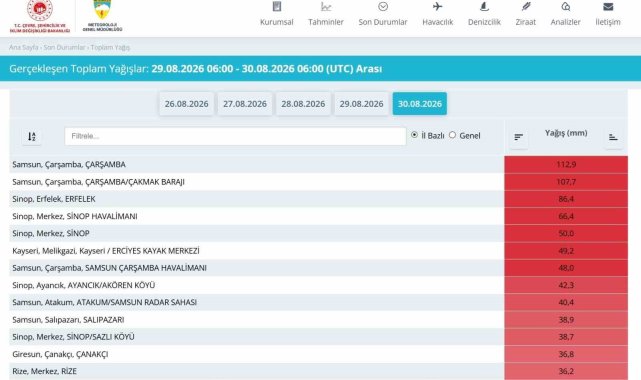Click the İletişim envelope icon
The image size is (641, 380).
pos(608,7)
